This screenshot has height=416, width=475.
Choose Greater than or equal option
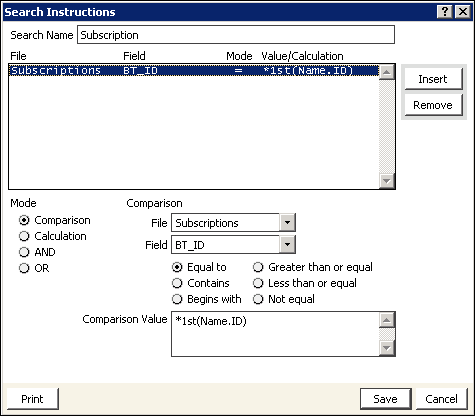point(258,267)
